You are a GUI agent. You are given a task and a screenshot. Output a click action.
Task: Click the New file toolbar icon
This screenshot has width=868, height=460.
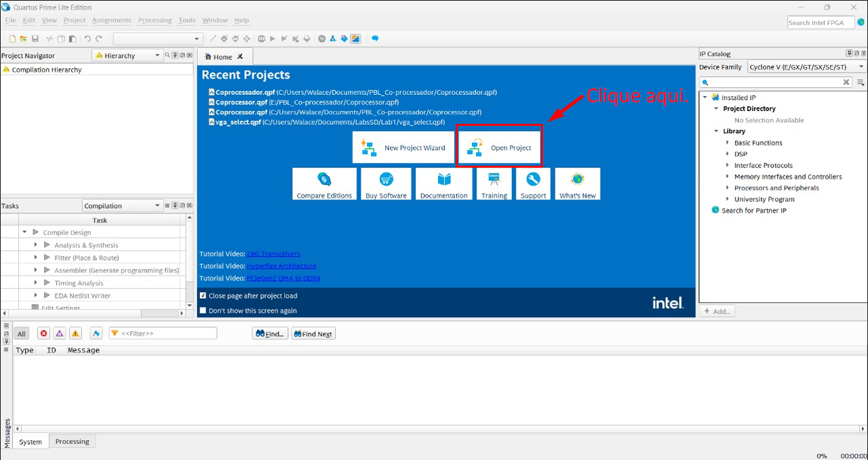point(12,39)
